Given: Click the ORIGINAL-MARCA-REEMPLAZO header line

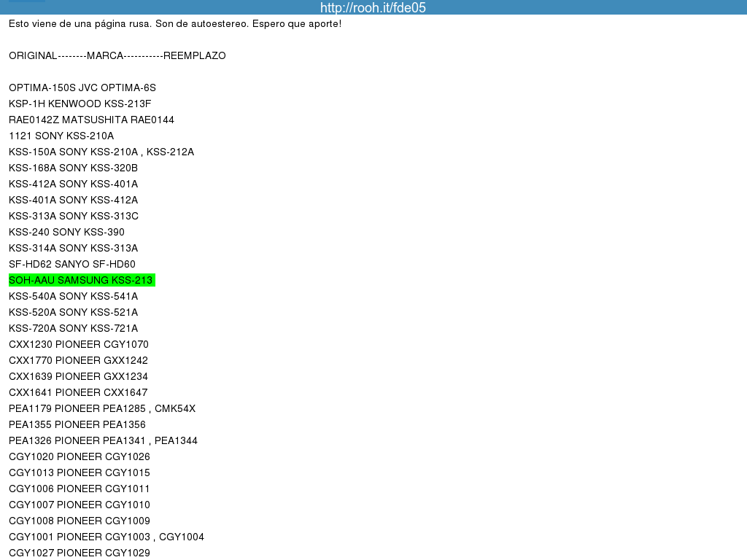Looking at the screenshot, I should click(x=117, y=55).
